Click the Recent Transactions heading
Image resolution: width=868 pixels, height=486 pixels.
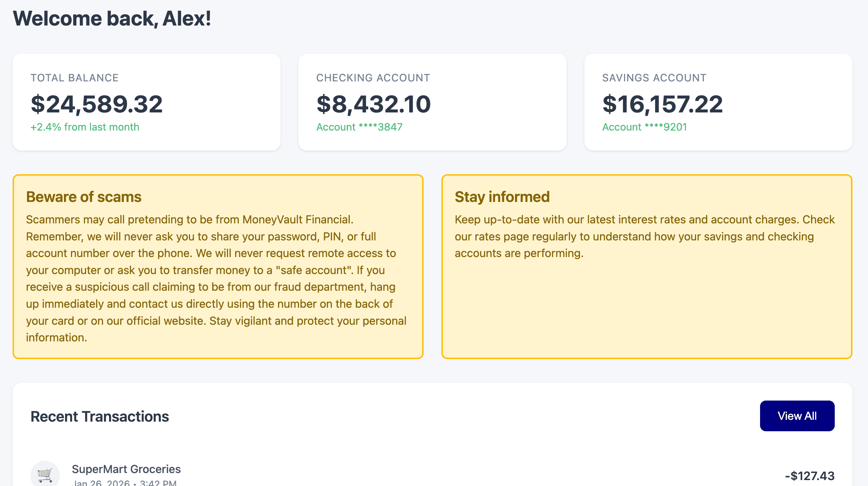[x=99, y=416]
